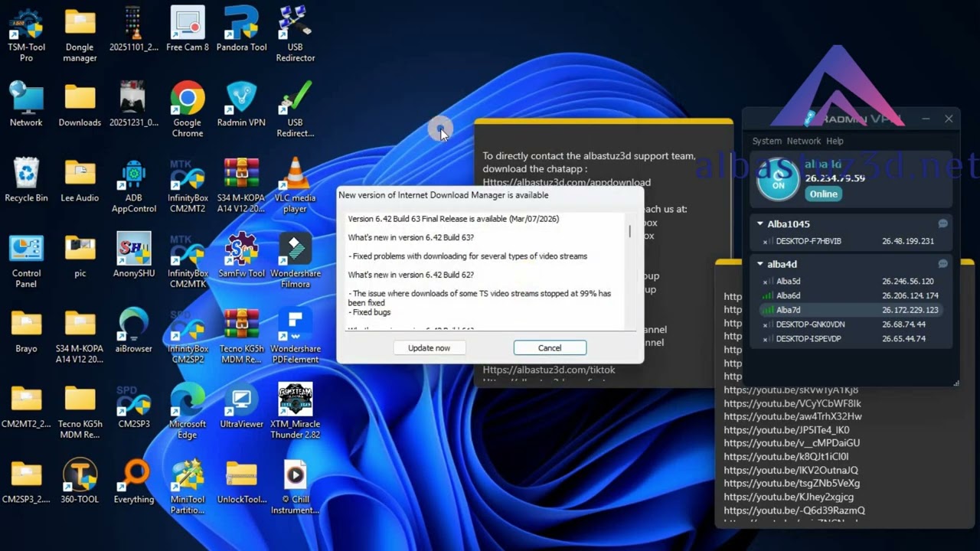Launch USB Redirector shortcut

coord(296,34)
